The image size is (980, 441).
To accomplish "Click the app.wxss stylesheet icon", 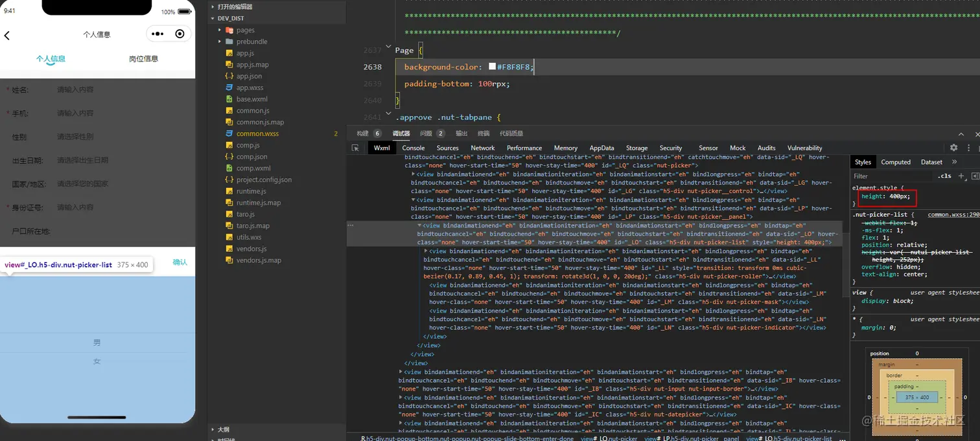I will tap(229, 87).
